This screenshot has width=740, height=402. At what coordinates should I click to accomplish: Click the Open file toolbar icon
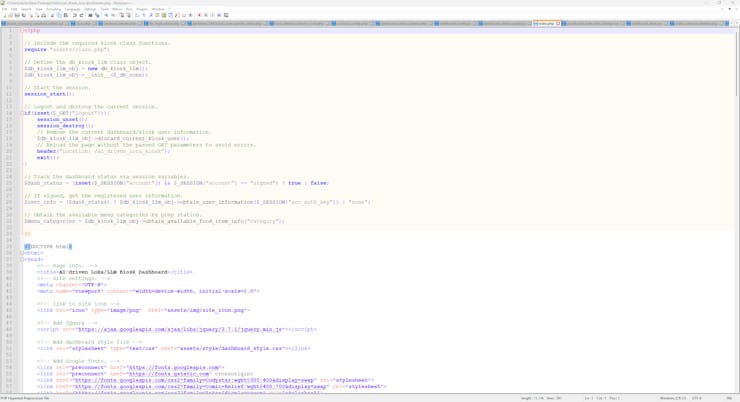(x=11, y=15)
